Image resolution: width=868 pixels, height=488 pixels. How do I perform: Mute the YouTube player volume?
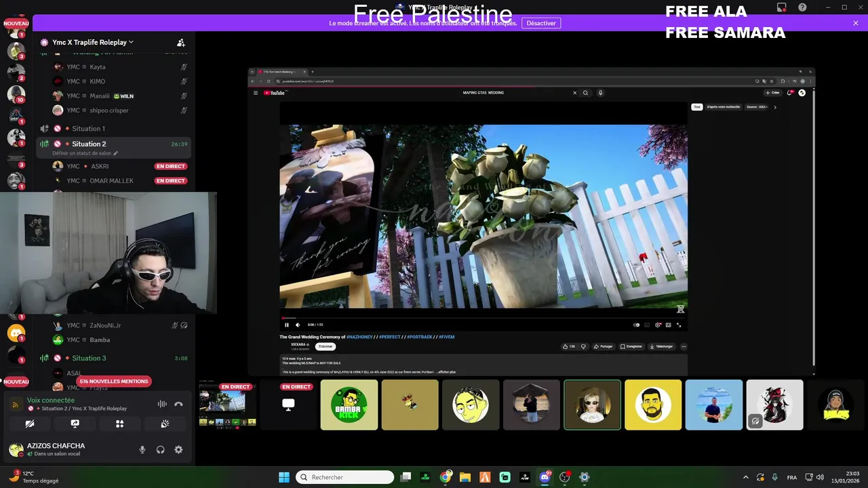coord(297,325)
